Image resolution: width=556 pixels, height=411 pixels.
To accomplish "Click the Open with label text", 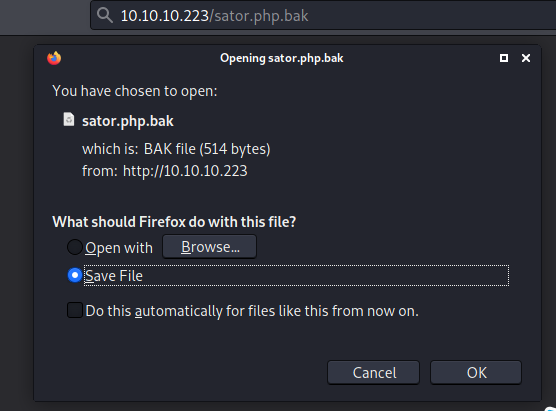I will (x=119, y=248).
